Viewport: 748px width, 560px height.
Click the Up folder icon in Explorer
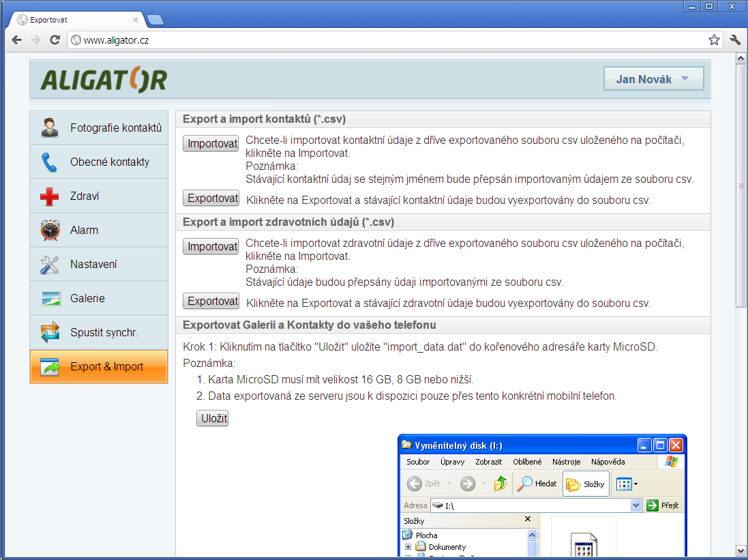pos(500,484)
